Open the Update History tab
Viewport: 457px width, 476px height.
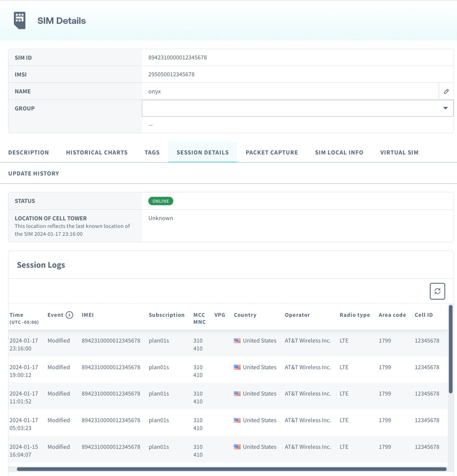tap(34, 174)
